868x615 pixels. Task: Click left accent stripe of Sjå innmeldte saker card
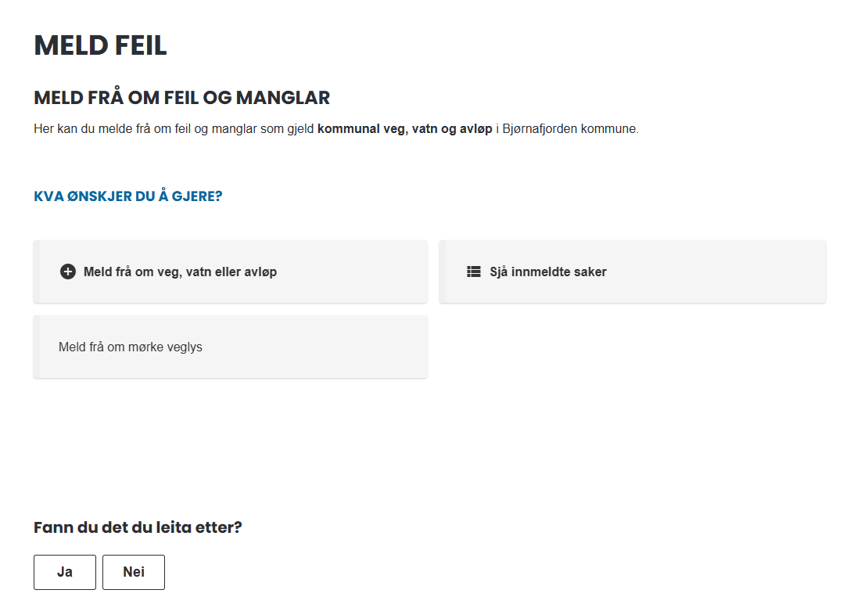442,272
